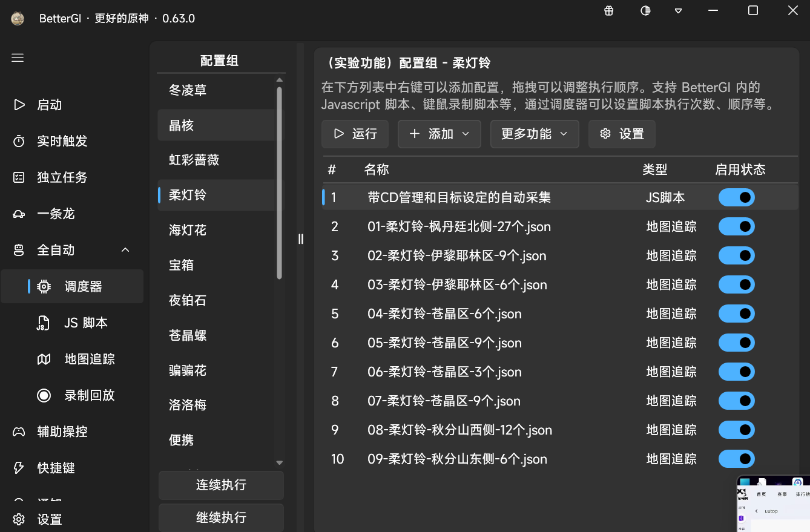Select the 洛洛梅 config group
Image resolution: width=810 pixels, height=532 pixels.
[216, 405]
